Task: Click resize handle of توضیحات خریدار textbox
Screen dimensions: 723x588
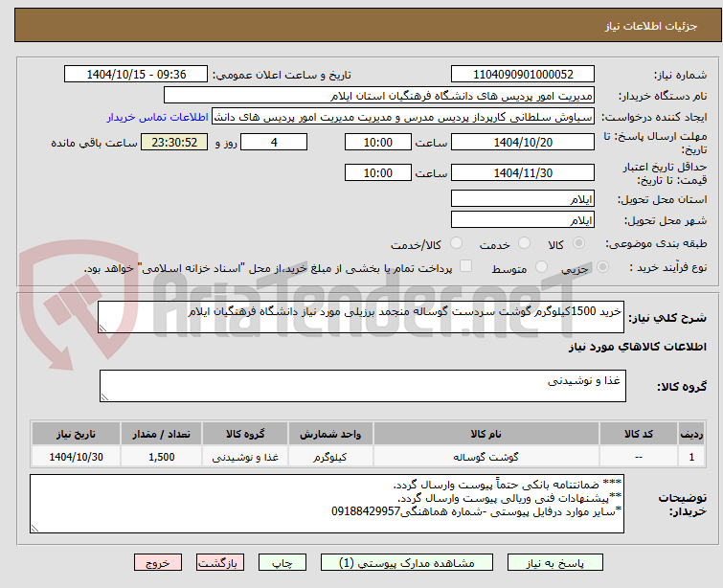Action: pos(34,529)
